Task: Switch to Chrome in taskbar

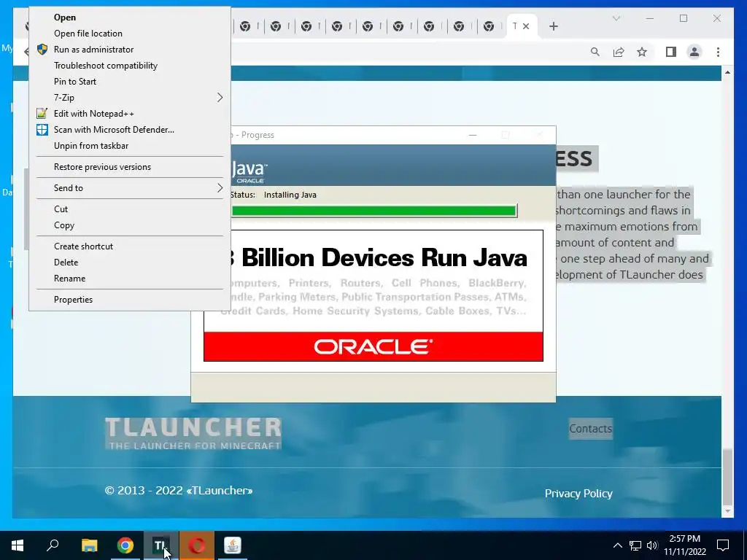Action: [x=125, y=545]
